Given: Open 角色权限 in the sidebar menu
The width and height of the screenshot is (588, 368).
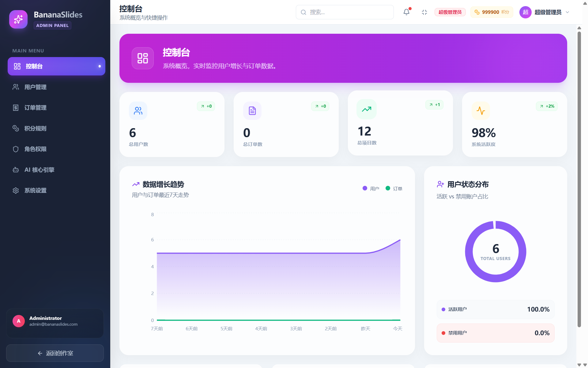Looking at the screenshot, I should click(x=56, y=149).
